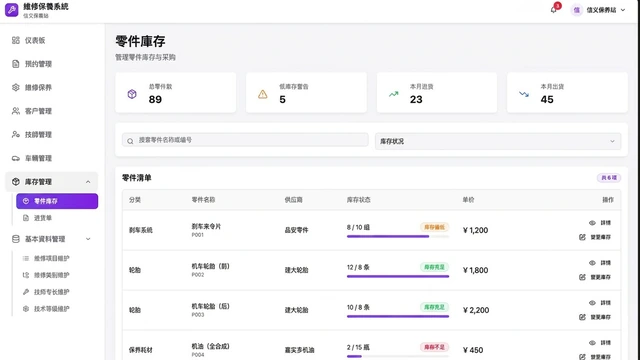This screenshot has width=640, height=360.
Task: Open 技师管理 sidebar item
Action: [x=51, y=134]
